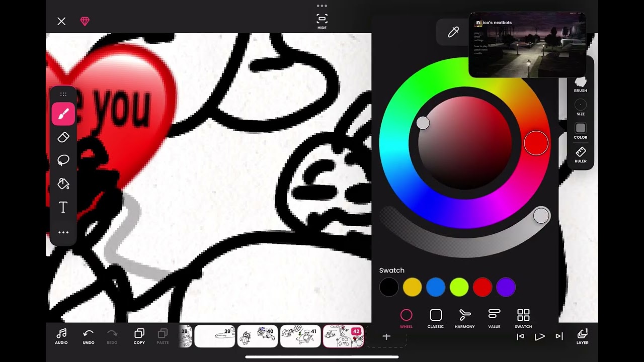Grab the left toolbar drag handle
This screenshot has width=644, height=362.
click(63, 94)
